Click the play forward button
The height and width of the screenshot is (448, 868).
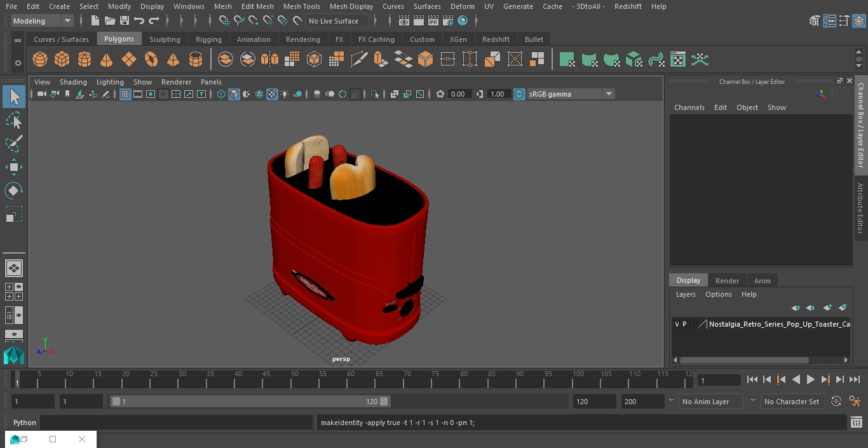(810, 379)
